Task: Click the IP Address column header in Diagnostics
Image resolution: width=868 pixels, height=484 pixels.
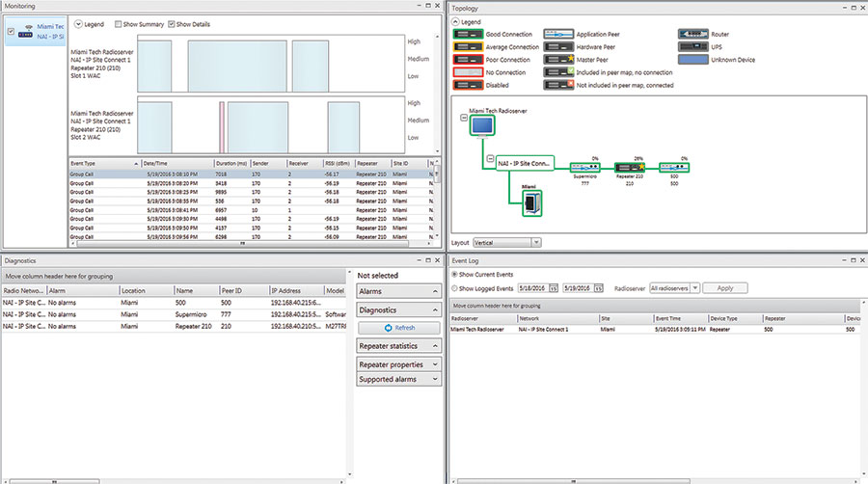Action: pyautogui.click(x=296, y=290)
